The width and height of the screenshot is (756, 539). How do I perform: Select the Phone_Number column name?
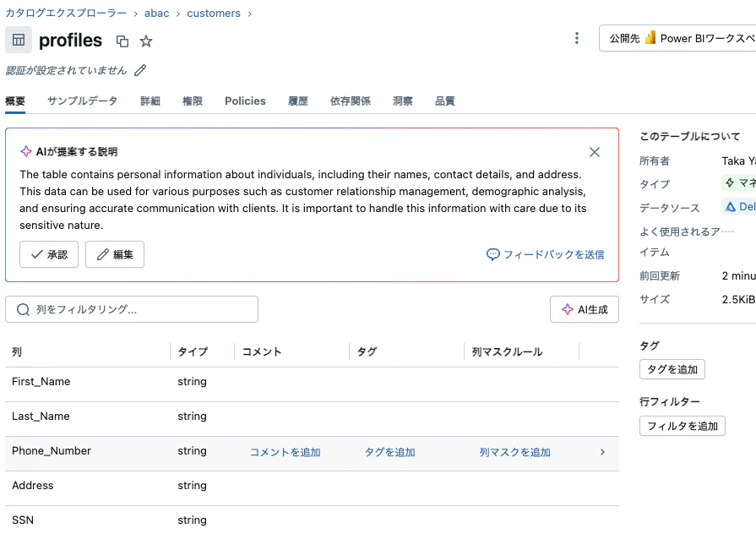click(52, 451)
